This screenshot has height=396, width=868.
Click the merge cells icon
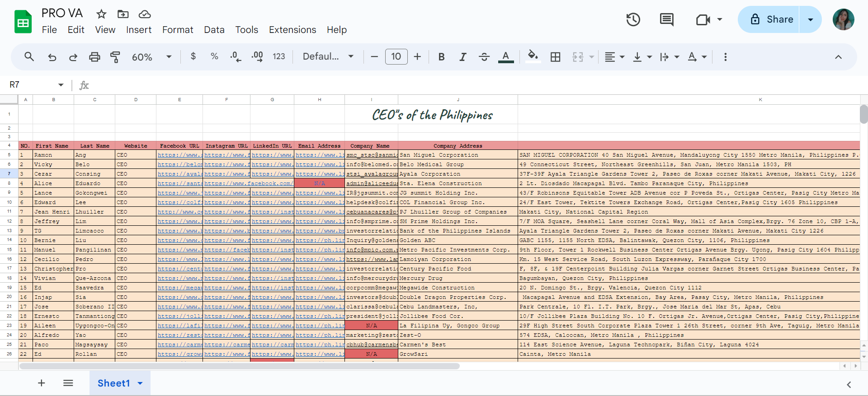578,57
